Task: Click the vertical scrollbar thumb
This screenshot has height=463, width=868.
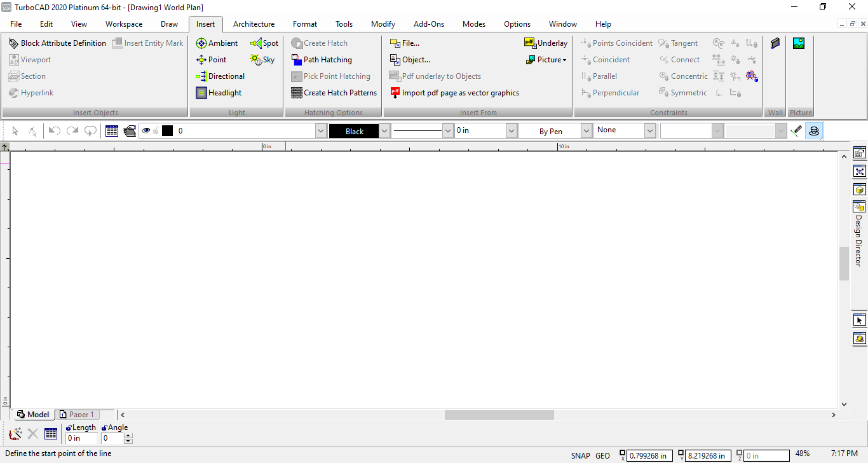Action: [x=844, y=263]
